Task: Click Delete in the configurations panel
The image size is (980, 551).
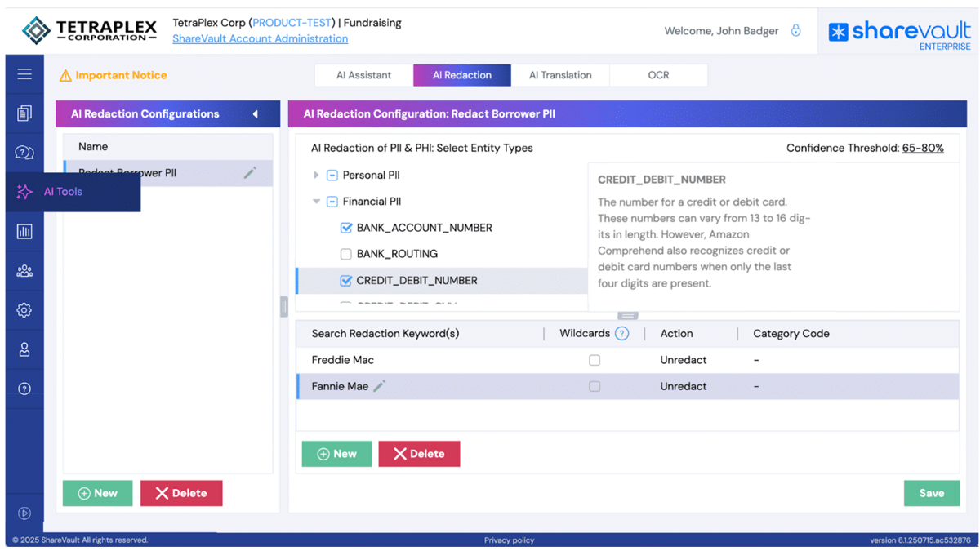Action: click(x=181, y=493)
